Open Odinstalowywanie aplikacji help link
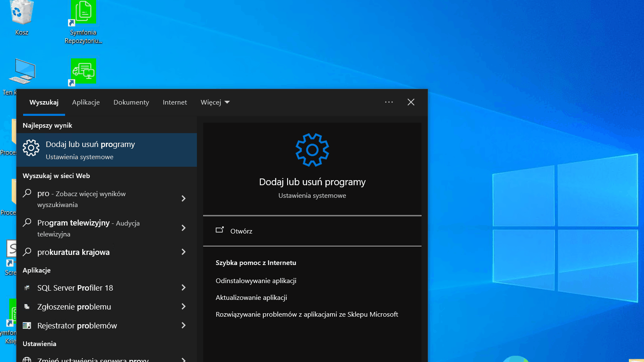644x362 pixels. coord(256,281)
